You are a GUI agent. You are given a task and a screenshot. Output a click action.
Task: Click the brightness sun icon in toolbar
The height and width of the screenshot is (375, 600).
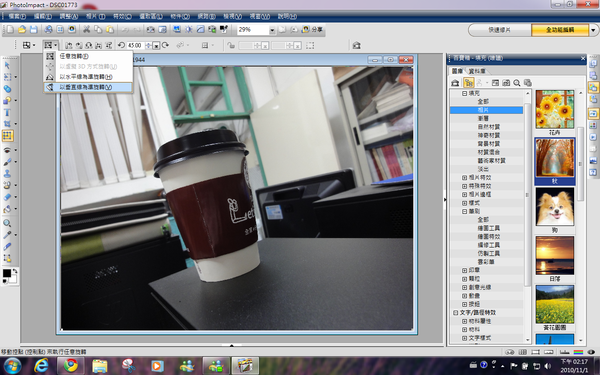[x=189, y=29]
